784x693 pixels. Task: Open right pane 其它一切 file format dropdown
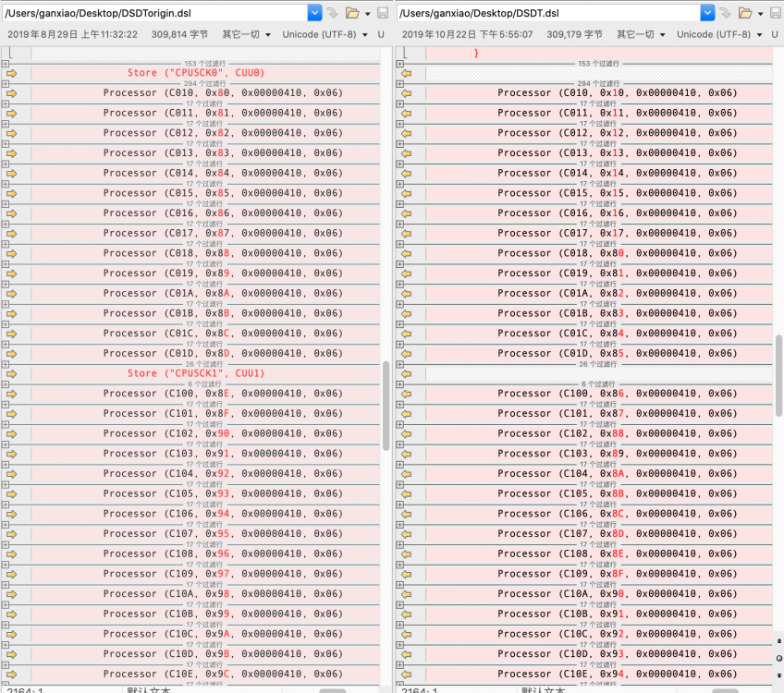coord(641,34)
